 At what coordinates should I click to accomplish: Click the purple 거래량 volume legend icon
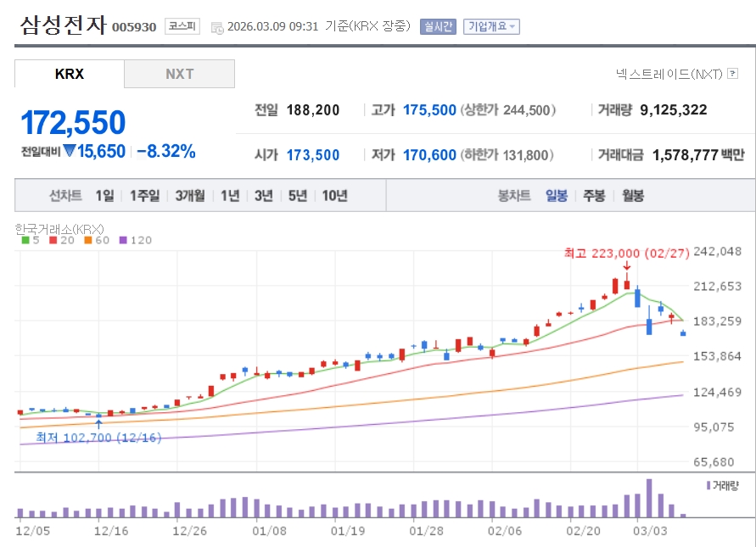click(x=708, y=485)
